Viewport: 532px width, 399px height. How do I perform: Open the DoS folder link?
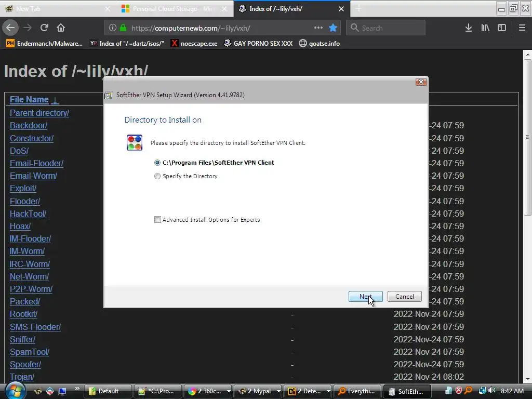pos(19,151)
